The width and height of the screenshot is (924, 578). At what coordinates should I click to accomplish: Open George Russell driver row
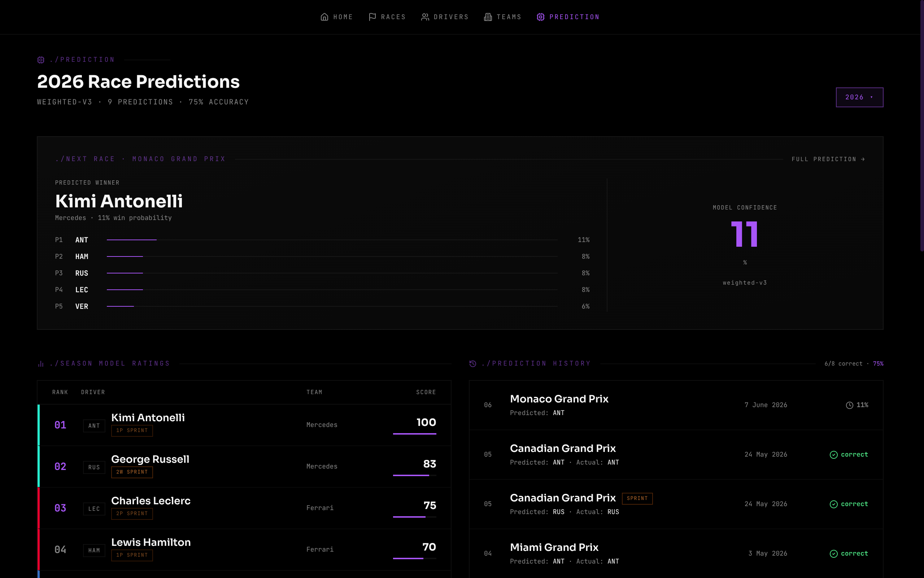[x=244, y=466]
